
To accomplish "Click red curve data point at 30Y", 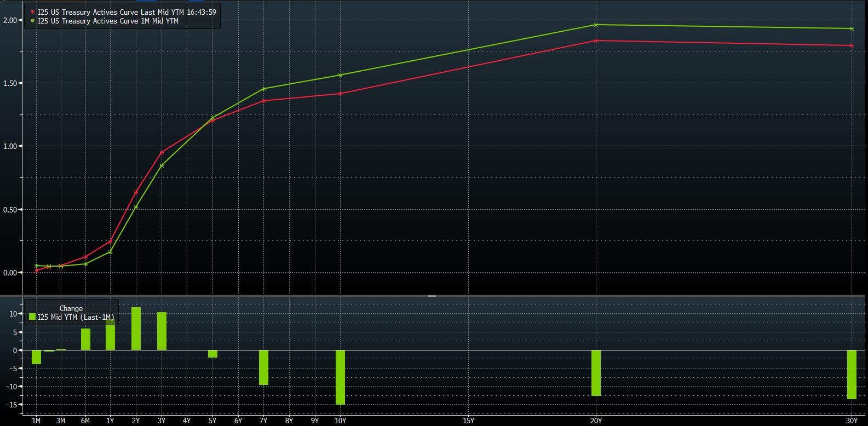I will pyautogui.click(x=852, y=45).
